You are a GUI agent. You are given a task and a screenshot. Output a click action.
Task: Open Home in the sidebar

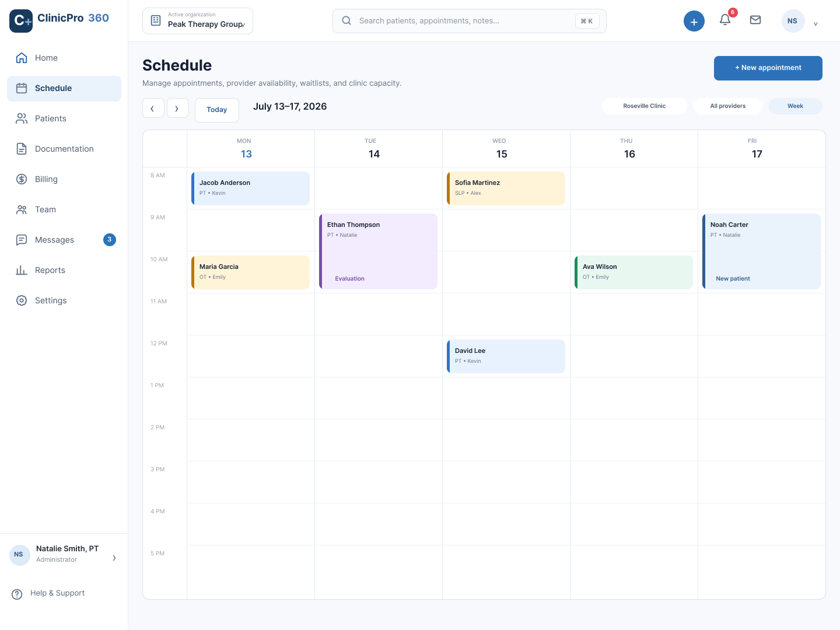pos(64,58)
